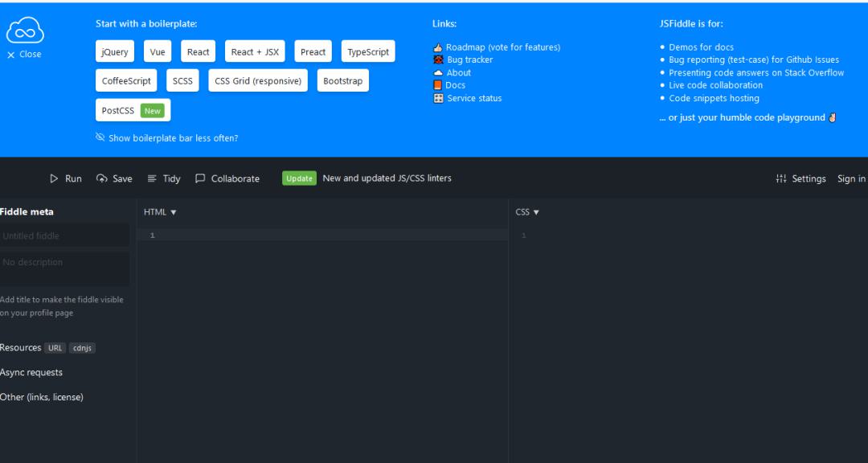Click the Save cloud upload icon
Viewport: 868px width, 463px height.
(102, 178)
